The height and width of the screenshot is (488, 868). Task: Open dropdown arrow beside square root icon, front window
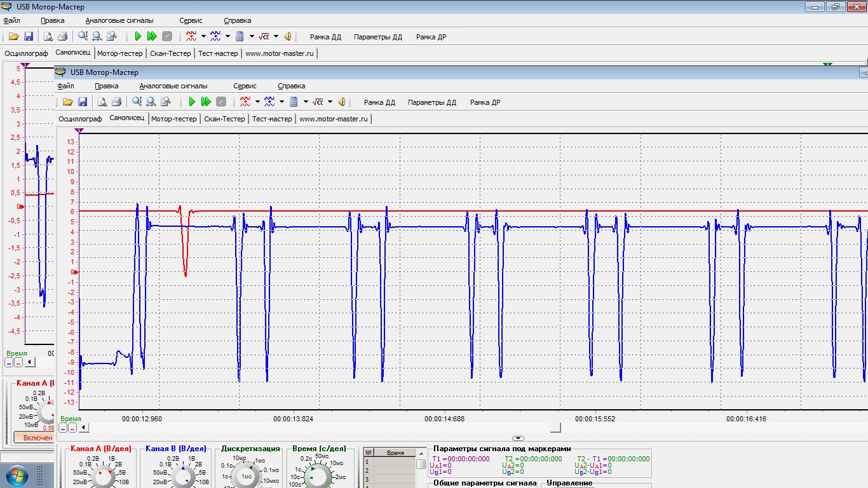pos(330,102)
